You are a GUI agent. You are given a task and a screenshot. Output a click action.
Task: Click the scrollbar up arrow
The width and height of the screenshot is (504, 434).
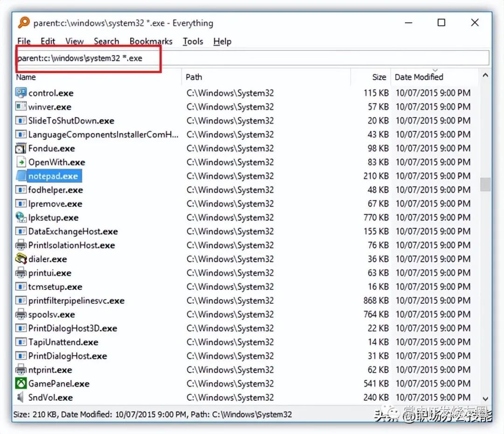485,75
